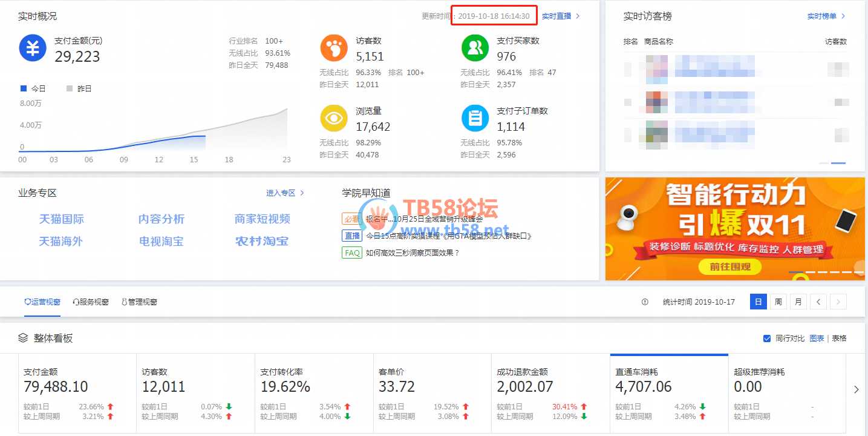
Task: Click the 智能行动力 双11 promotional banner
Action: [735, 229]
